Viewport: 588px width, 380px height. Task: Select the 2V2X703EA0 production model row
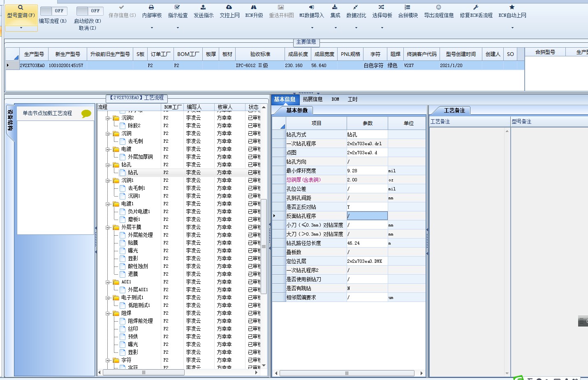pyautogui.click(x=265, y=65)
